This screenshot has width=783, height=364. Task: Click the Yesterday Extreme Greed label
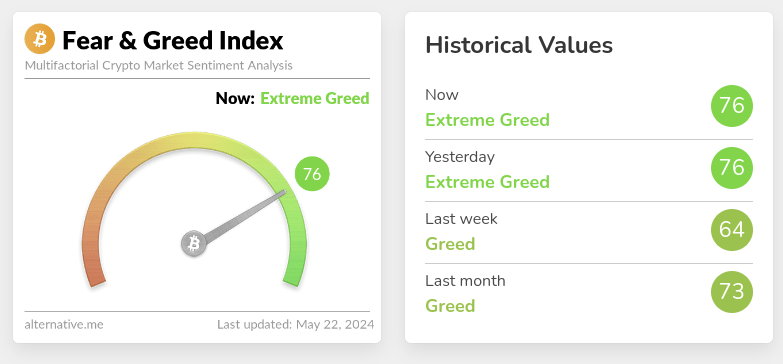(487, 182)
